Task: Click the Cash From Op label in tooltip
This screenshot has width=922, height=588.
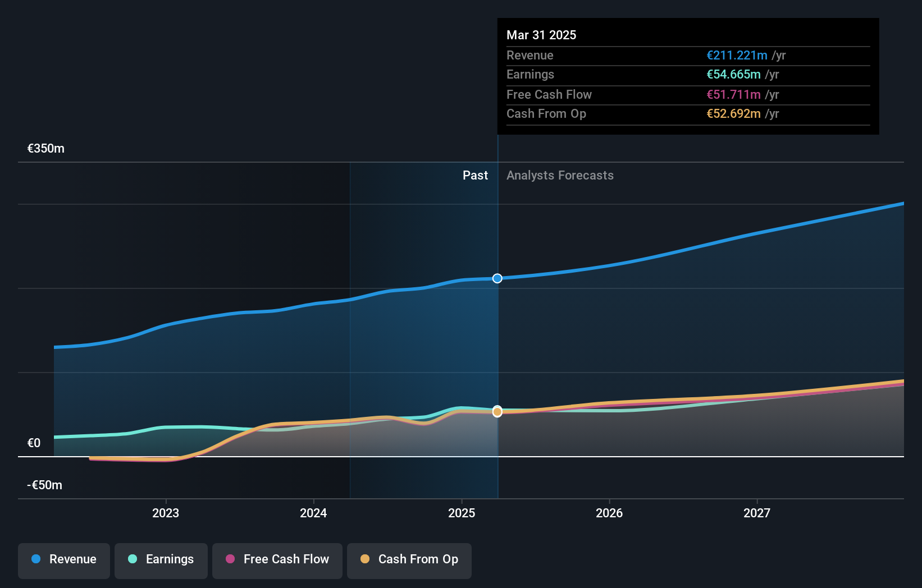Action: point(546,114)
